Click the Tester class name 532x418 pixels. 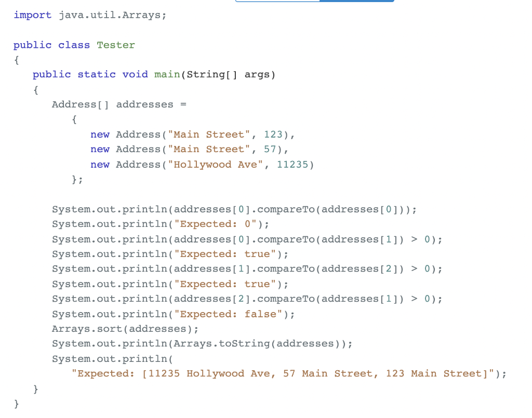click(x=115, y=45)
